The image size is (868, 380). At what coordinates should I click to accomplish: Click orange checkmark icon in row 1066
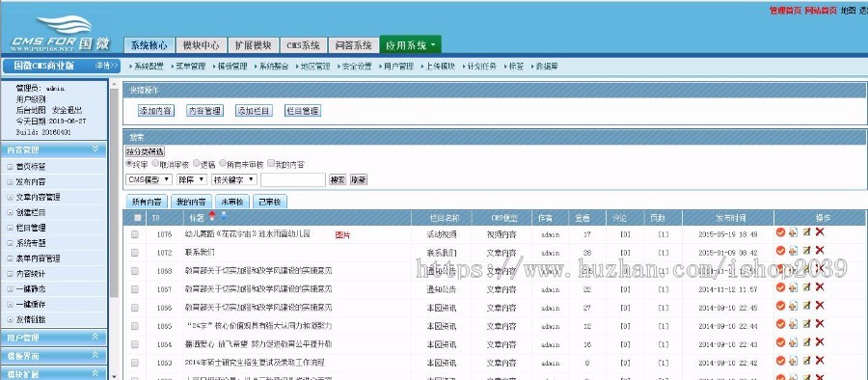point(780,305)
